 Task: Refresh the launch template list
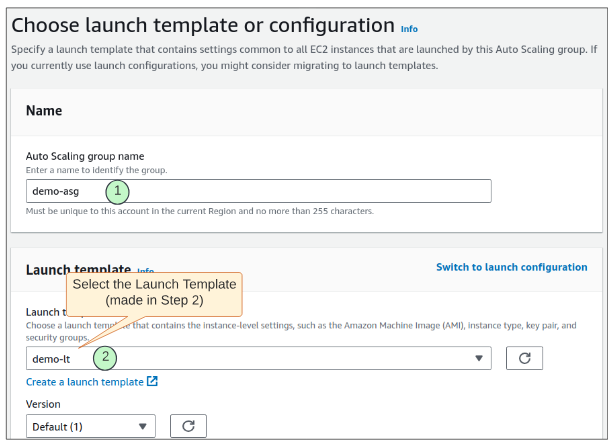[524, 358]
